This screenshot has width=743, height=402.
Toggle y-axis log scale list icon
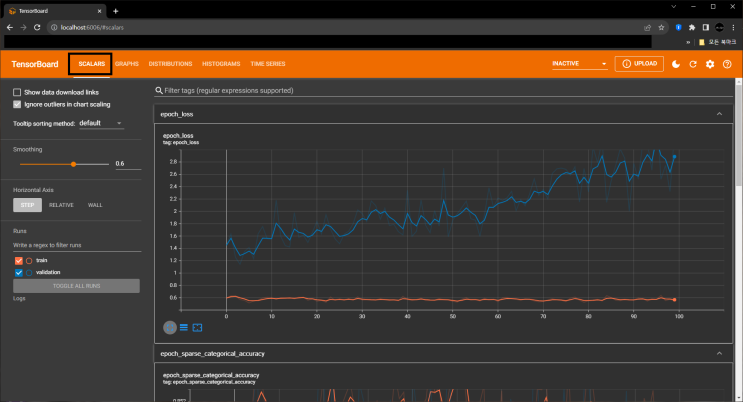184,328
